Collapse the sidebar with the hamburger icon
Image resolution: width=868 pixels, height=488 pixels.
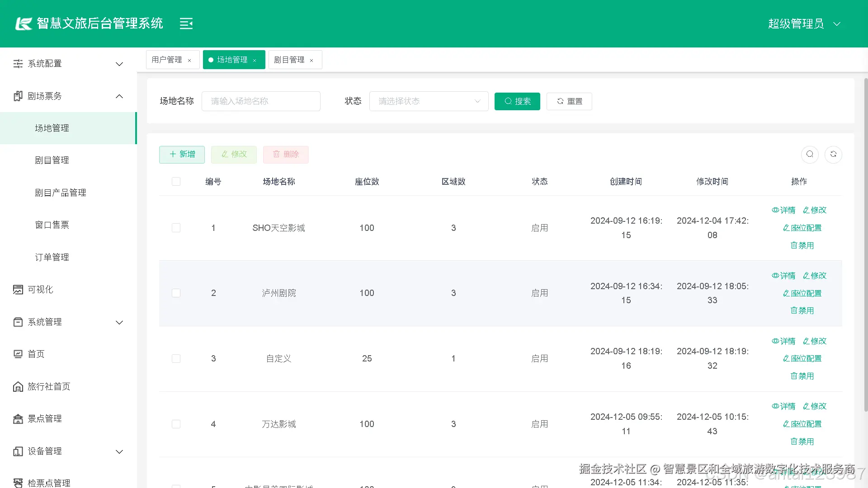[186, 23]
